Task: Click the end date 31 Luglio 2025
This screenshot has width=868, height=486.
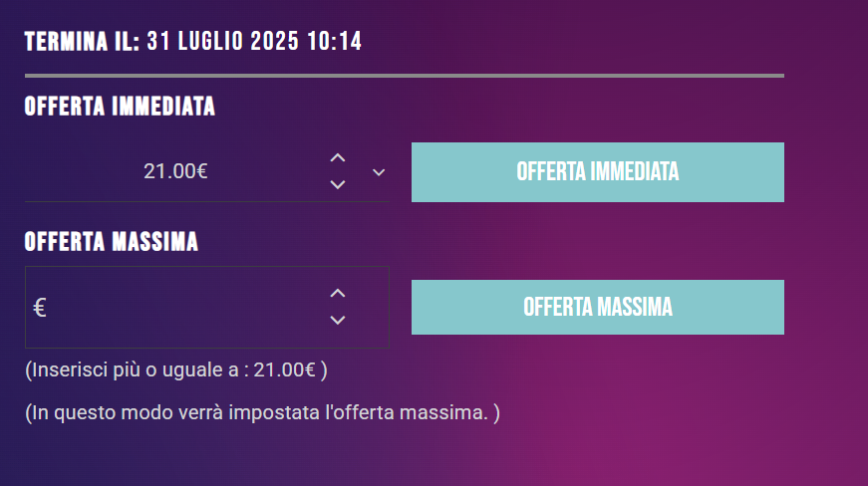Action: pos(222,42)
